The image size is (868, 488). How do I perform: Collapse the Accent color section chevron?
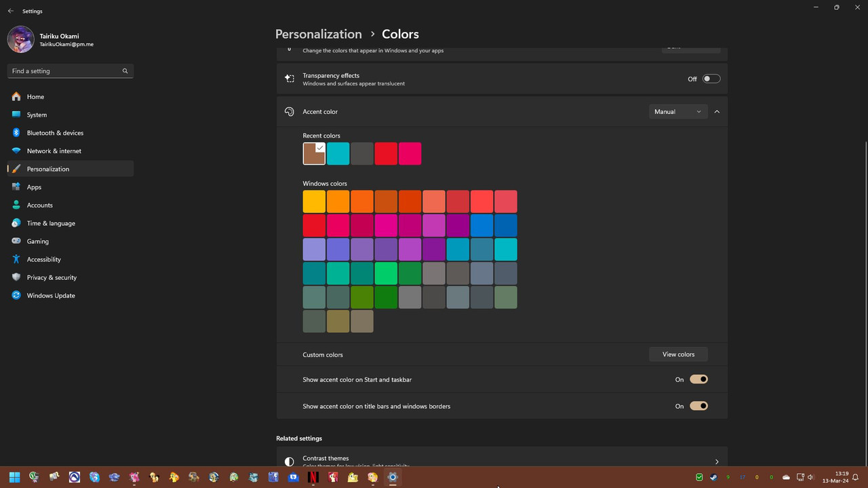(x=717, y=112)
